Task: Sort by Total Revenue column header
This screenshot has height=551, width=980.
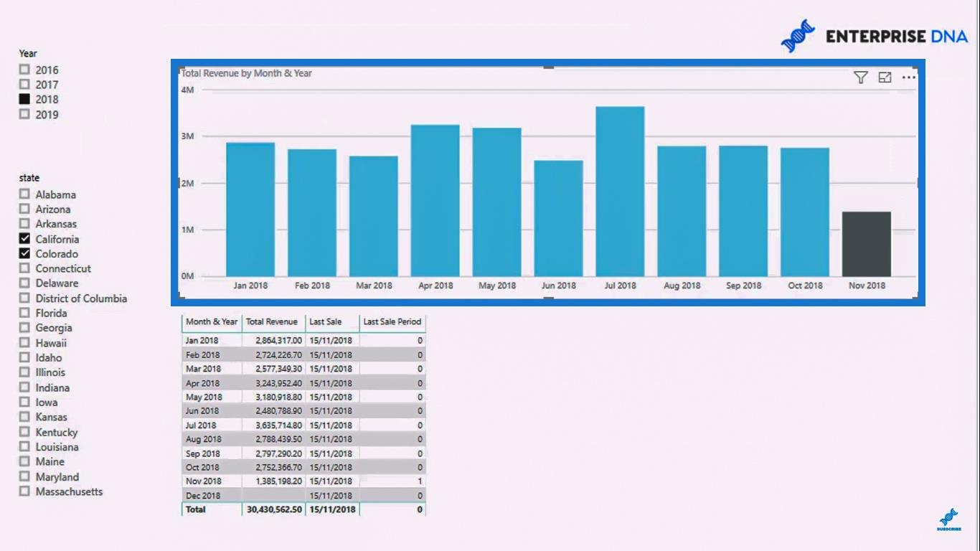Action: tap(272, 321)
